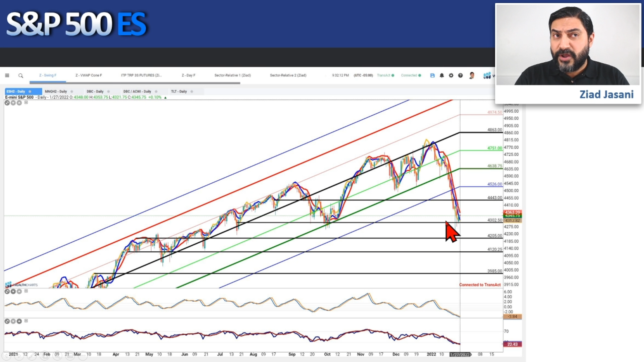The width and height of the screenshot is (644, 362).
Task: Open the user profile avatar
Action: coord(472,75)
